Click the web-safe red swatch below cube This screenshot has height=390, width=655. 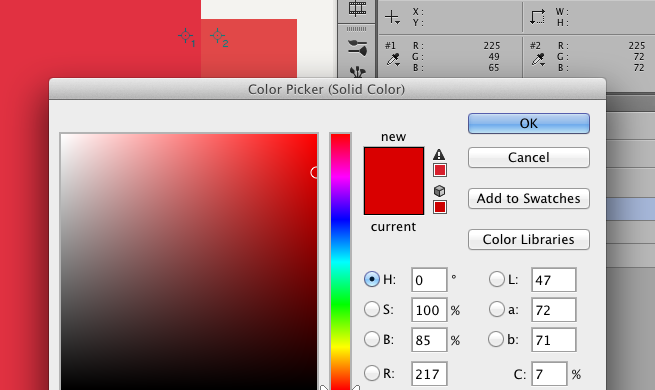[x=440, y=207]
